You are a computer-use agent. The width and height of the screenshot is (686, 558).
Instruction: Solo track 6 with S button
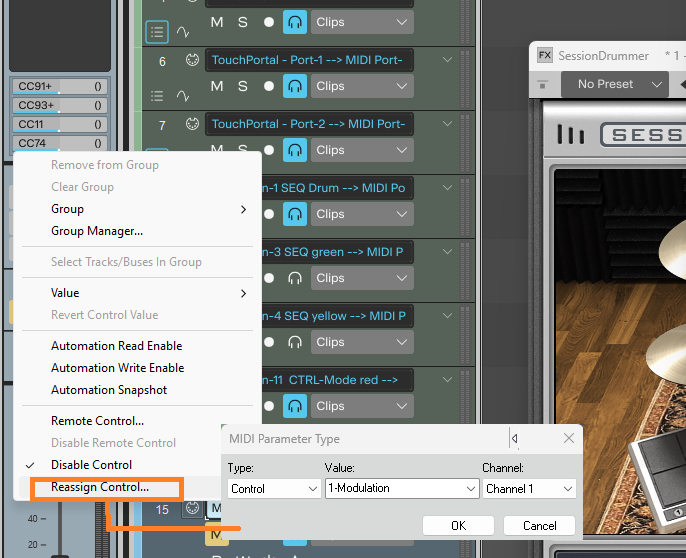click(242, 86)
